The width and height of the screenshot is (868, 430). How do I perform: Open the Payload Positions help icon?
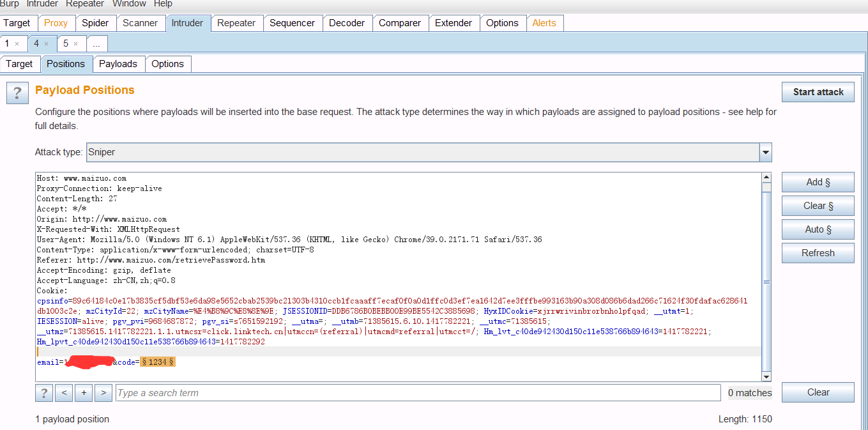(17, 92)
